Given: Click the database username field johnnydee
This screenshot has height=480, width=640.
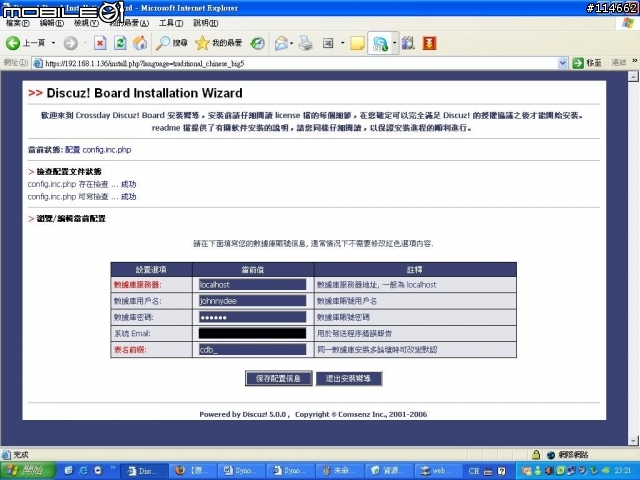Looking at the screenshot, I should tap(252, 301).
